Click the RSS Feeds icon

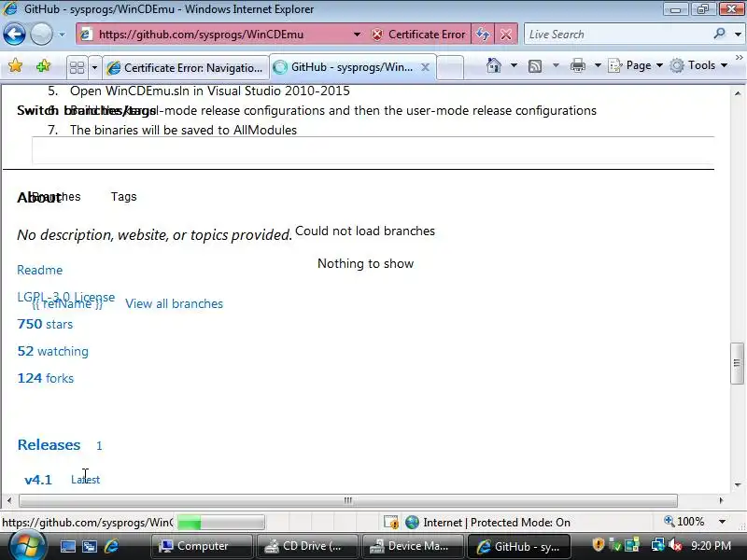click(x=535, y=65)
